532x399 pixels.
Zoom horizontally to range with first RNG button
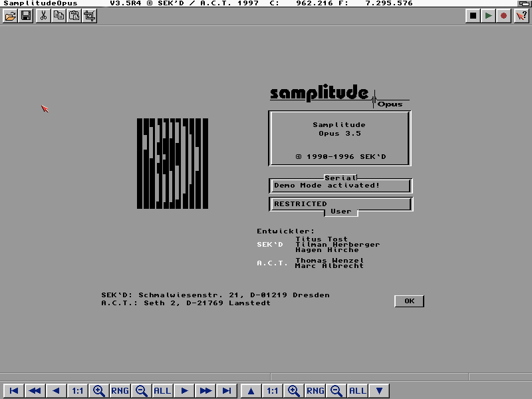pos(120,390)
